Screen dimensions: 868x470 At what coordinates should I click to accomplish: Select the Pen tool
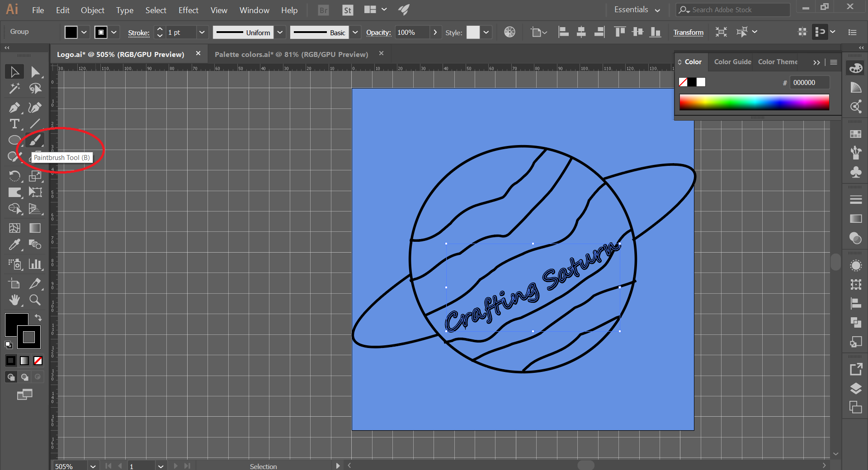pos(14,108)
